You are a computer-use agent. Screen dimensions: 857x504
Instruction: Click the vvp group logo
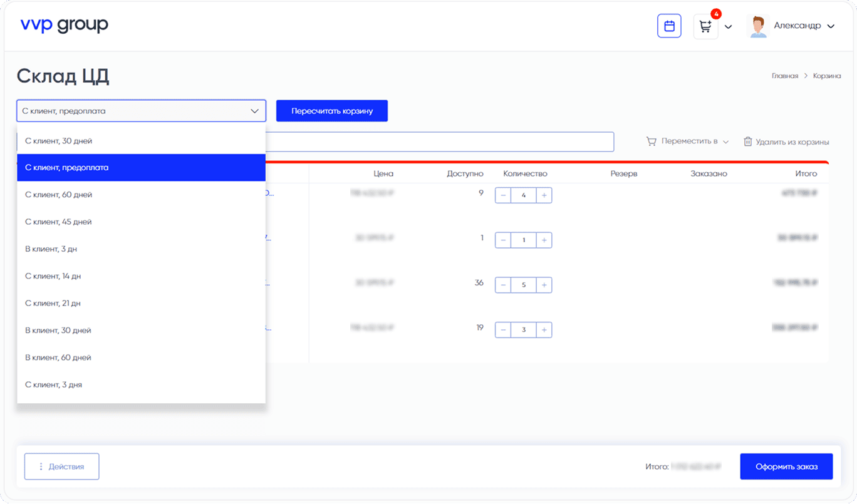pos(64,25)
